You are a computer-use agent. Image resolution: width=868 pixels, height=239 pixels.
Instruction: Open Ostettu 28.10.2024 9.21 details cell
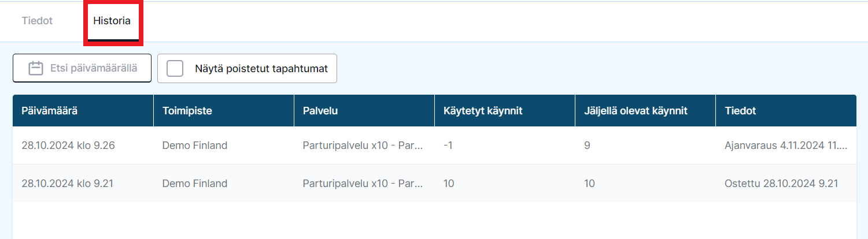[781, 184]
